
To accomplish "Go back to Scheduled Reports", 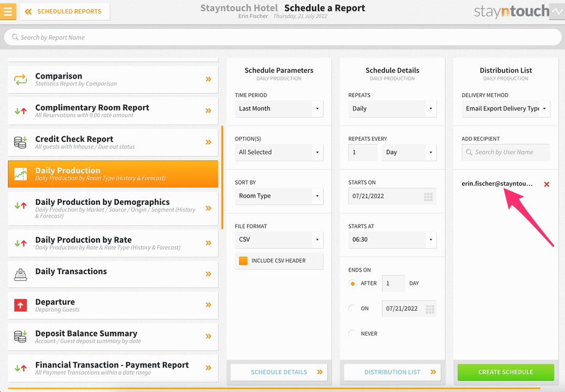I will pos(65,12).
